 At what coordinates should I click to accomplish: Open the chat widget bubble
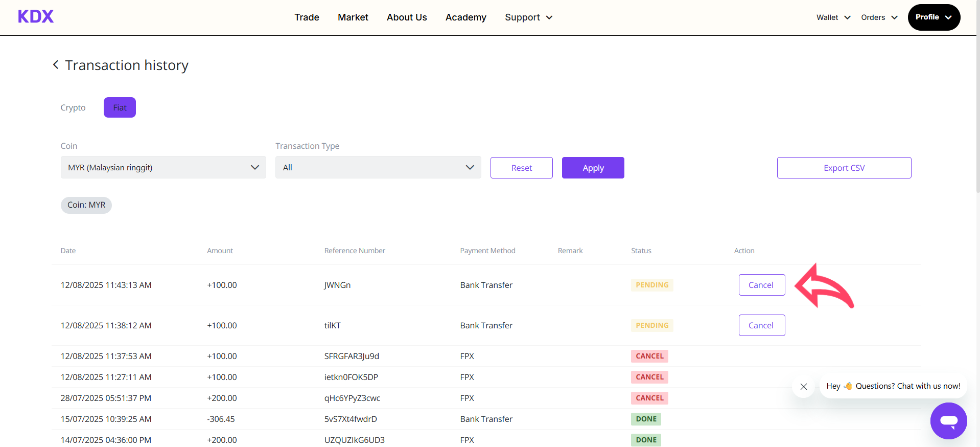click(x=948, y=421)
